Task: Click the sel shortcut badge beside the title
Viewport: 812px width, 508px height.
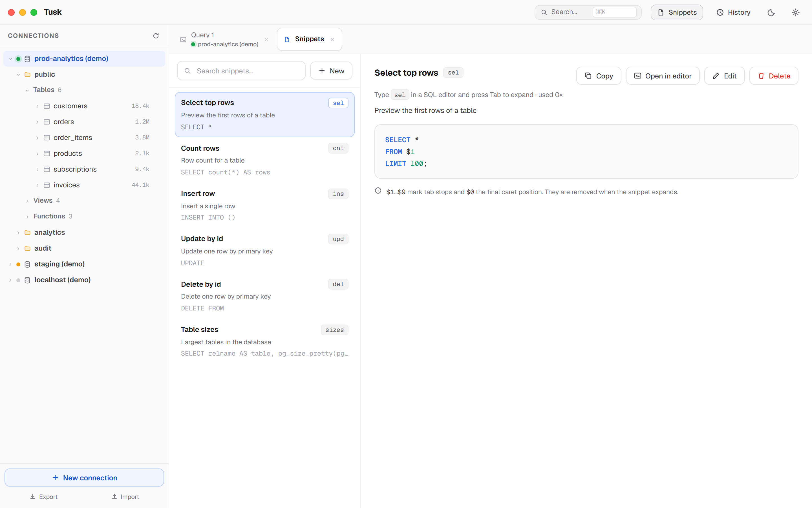Action: (x=453, y=73)
